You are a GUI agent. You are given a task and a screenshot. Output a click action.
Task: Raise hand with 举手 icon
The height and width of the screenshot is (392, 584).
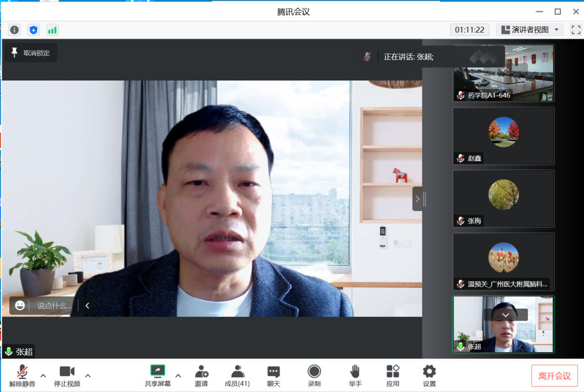[x=355, y=376]
